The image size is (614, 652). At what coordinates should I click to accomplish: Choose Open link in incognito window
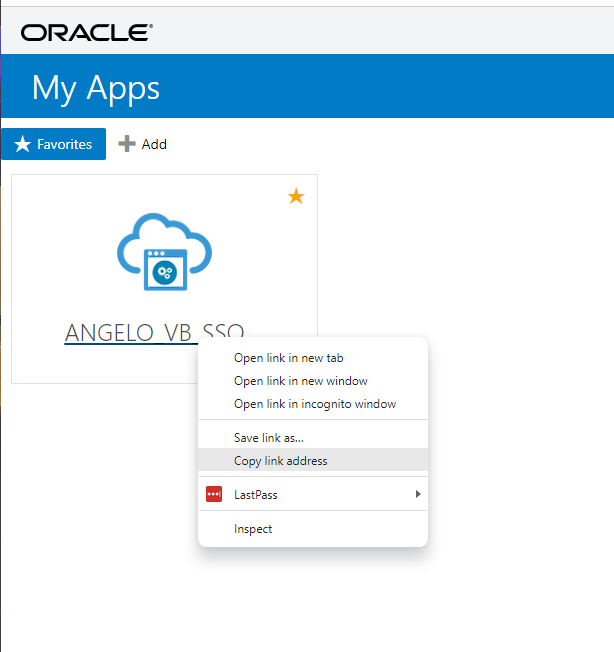(x=313, y=404)
